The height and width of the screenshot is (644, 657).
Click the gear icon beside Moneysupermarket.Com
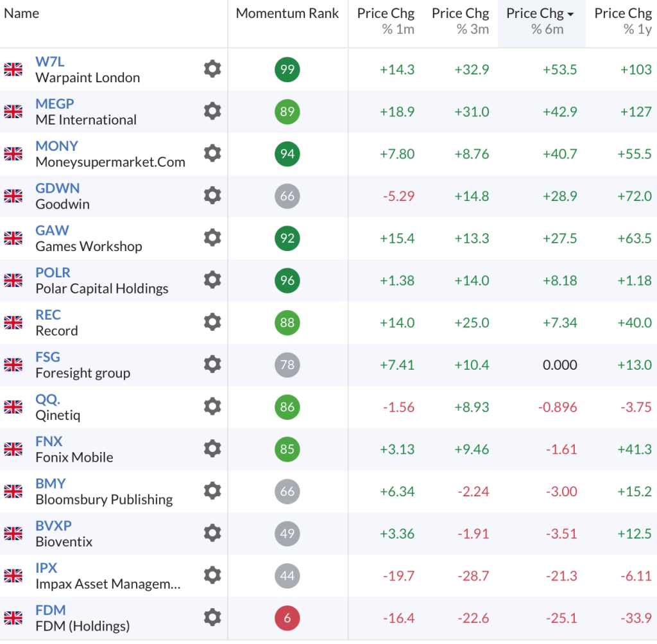[212, 153]
